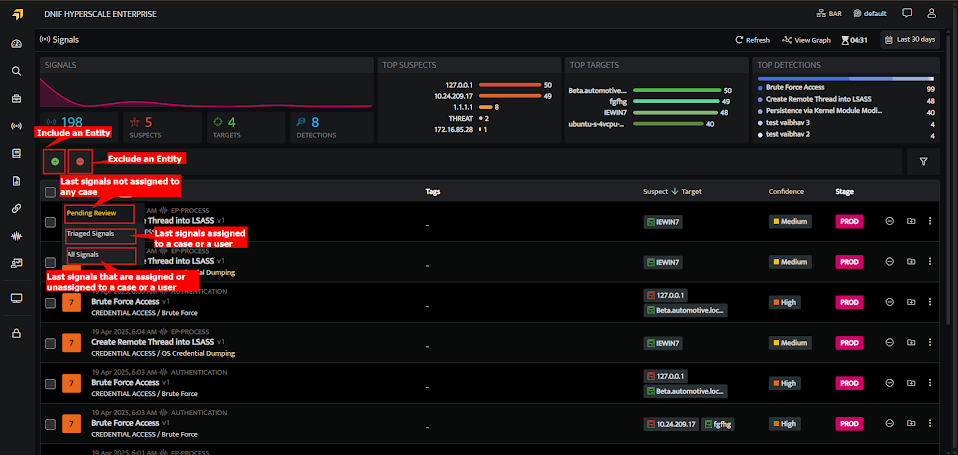Click the Refresh button
This screenshot has height=455, width=958.
[x=752, y=40]
